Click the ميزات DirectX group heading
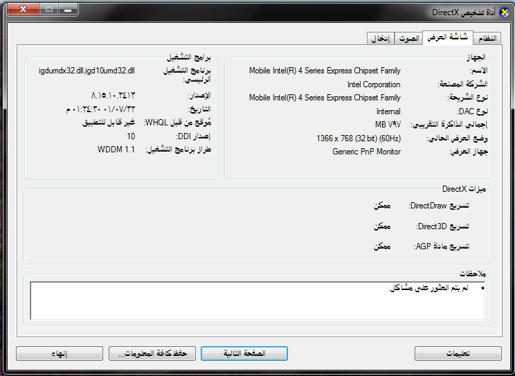 (x=464, y=189)
